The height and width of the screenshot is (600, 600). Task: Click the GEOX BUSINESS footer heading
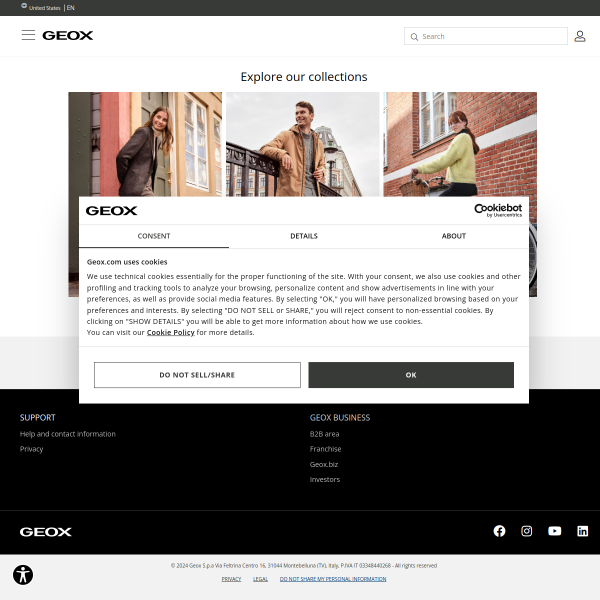click(340, 417)
